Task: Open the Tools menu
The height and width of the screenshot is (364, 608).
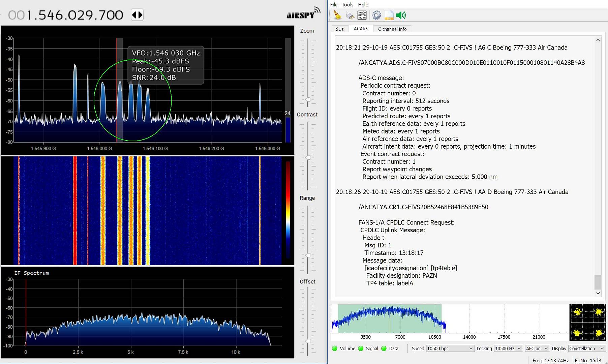Action: 347,4
